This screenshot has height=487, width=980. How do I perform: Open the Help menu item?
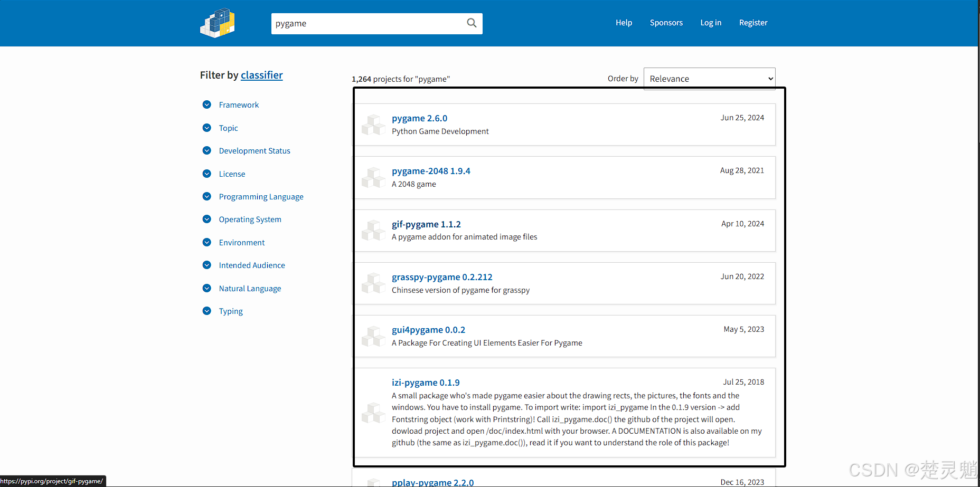point(624,23)
